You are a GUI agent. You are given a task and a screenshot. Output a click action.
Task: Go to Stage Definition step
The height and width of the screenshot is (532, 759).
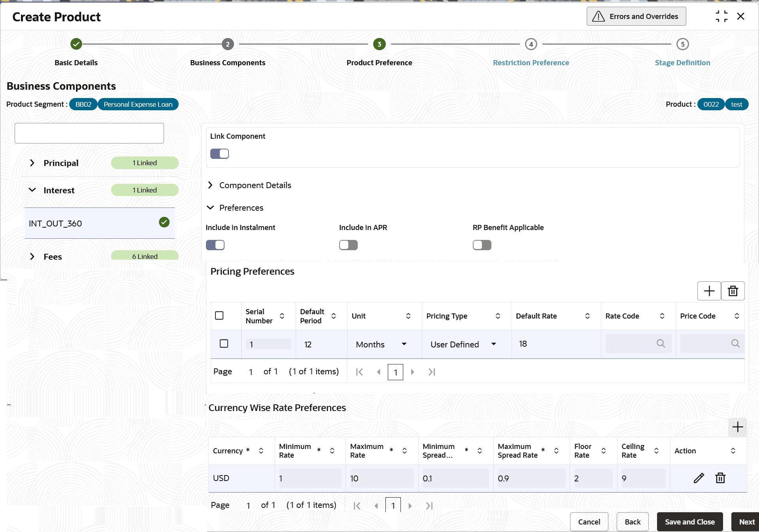tap(682, 62)
